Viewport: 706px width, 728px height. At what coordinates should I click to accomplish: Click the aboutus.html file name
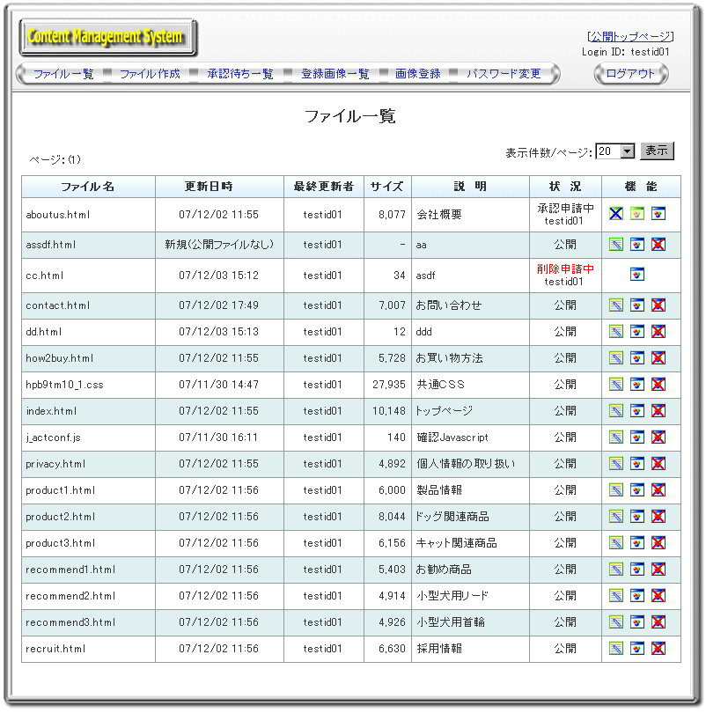57,215
